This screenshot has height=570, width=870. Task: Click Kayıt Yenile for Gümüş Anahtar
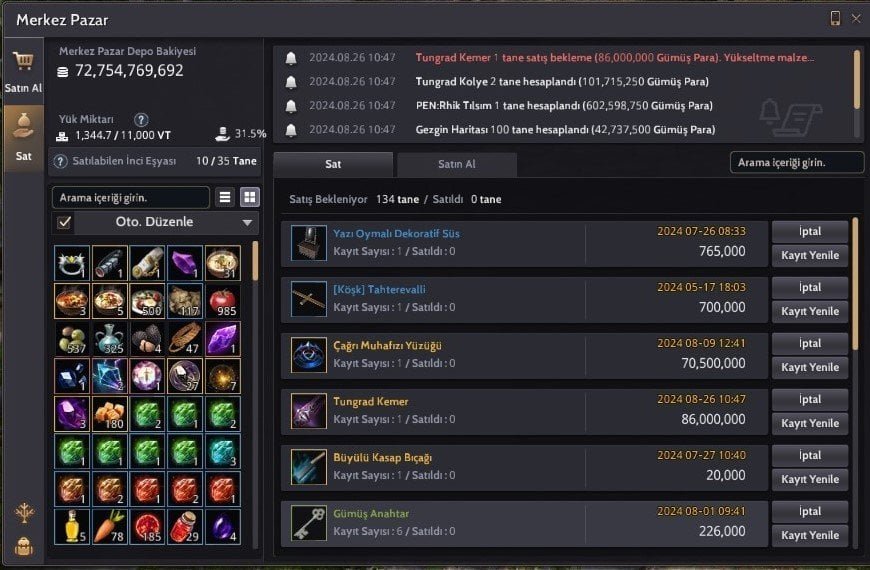coord(810,535)
